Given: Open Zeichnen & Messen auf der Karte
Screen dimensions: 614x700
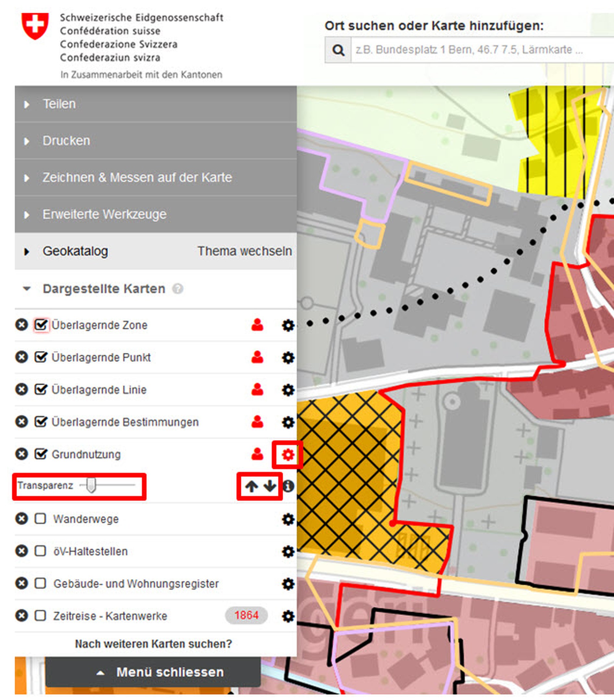Looking at the screenshot, I should coord(137,177).
